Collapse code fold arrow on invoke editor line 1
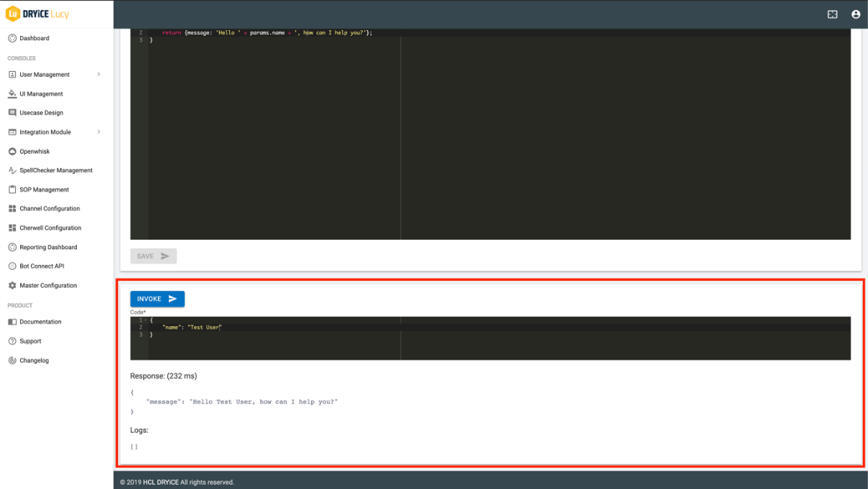 [x=146, y=320]
